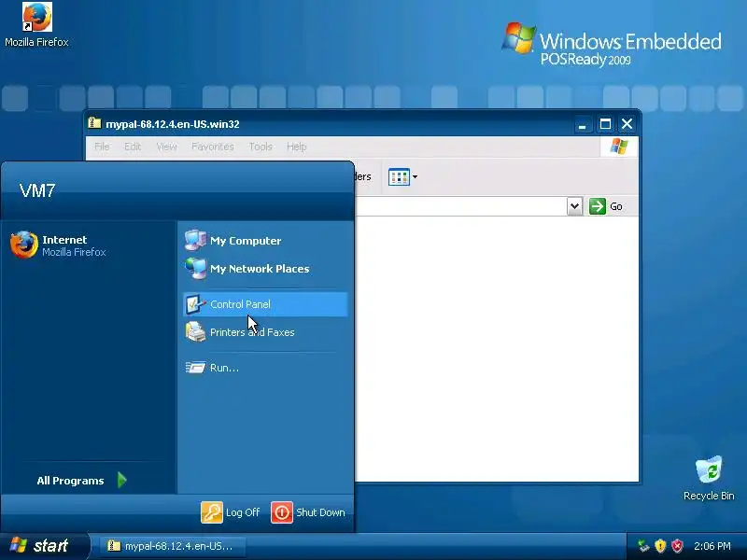Click the Safely Remove Hardware tray icon
This screenshot has width=747, height=560.
tap(643, 546)
